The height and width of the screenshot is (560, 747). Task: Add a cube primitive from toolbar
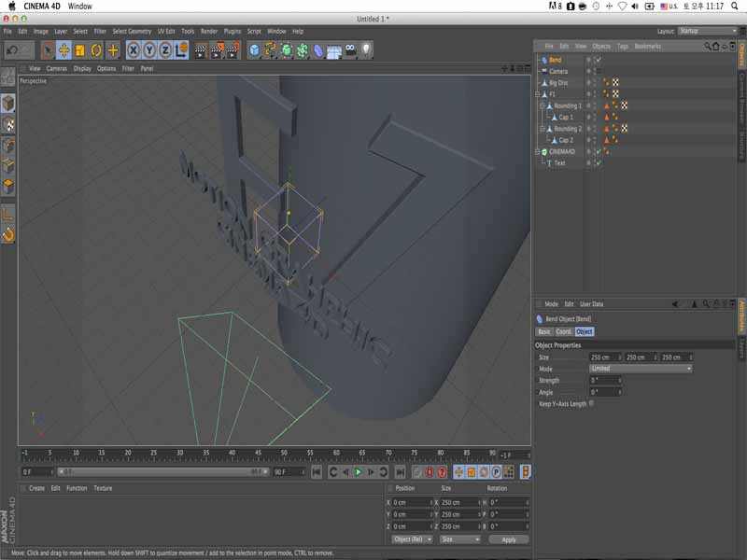254,50
